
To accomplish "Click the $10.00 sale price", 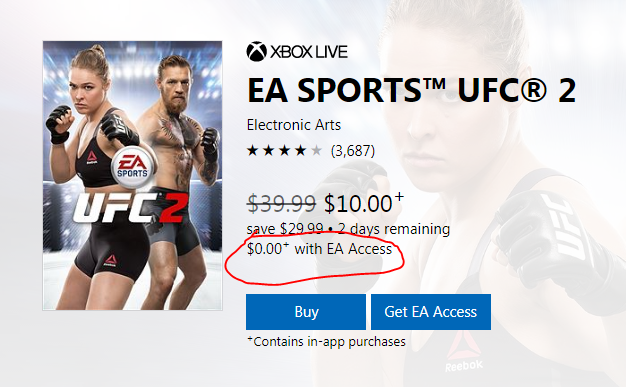I will point(364,202).
